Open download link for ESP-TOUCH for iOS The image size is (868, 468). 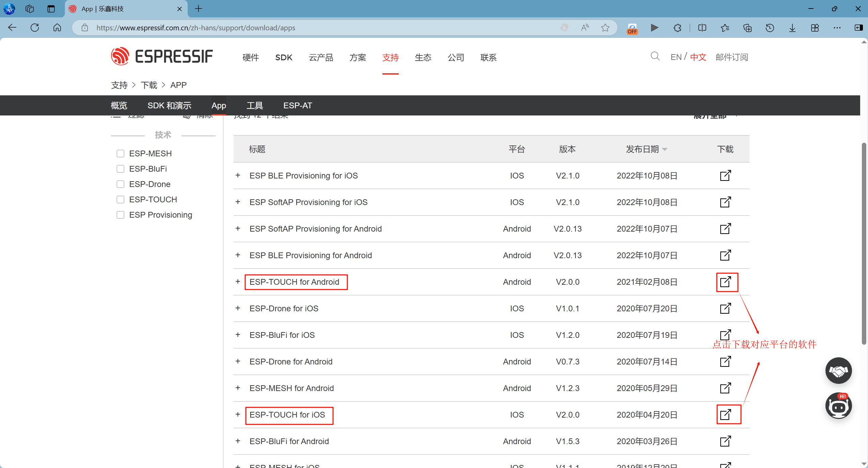coord(725,415)
